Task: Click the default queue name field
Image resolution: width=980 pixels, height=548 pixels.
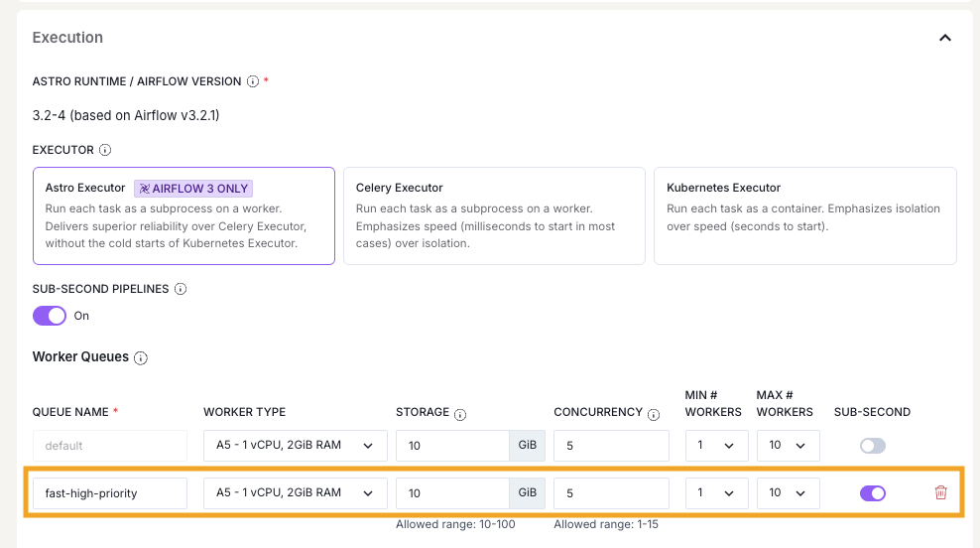Action: 110,446
